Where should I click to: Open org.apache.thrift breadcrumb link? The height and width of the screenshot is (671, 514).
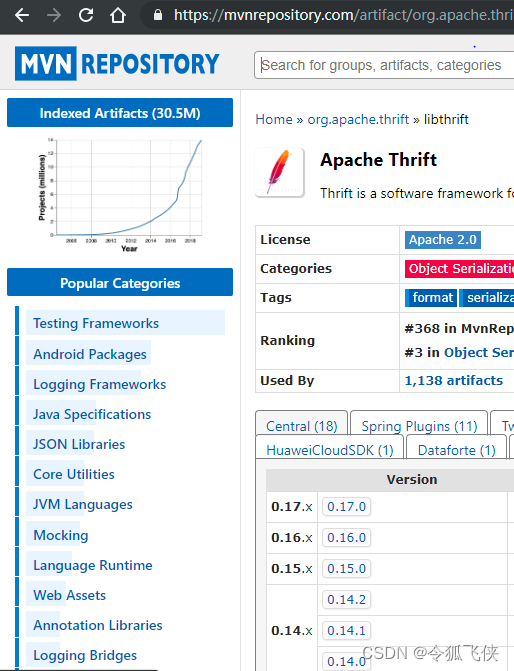click(358, 119)
